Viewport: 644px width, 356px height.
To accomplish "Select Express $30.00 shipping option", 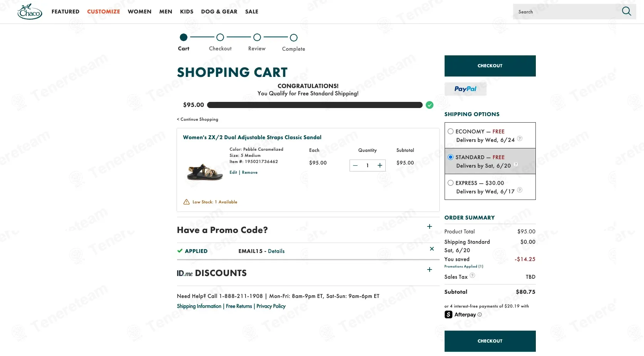I will [450, 183].
